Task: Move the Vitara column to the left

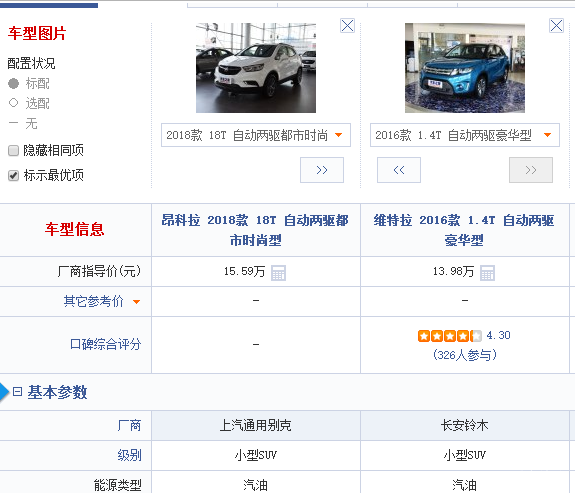Action: 399,170
